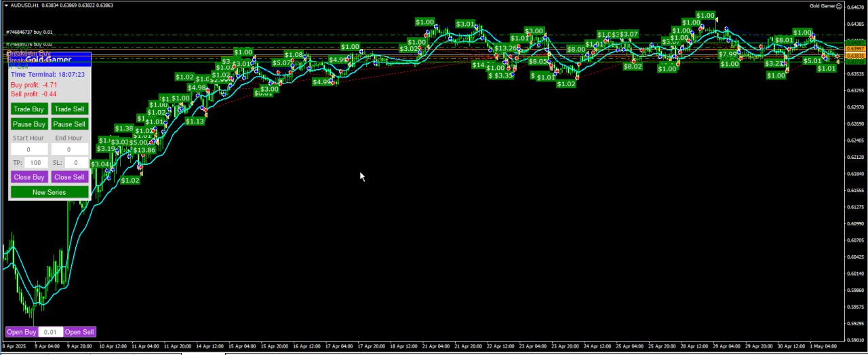
Task: Click the $3.04 profit label
Action: (x=100, y=164)
